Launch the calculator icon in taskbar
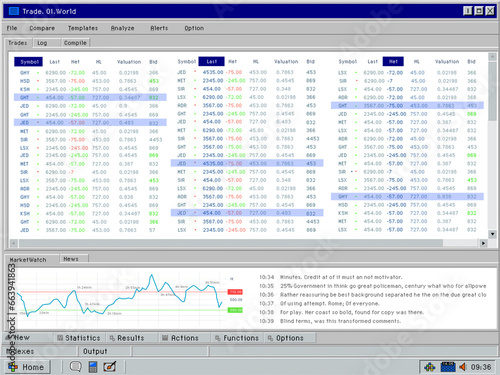This screenshot has width=500, height=375. pos(93,367)
